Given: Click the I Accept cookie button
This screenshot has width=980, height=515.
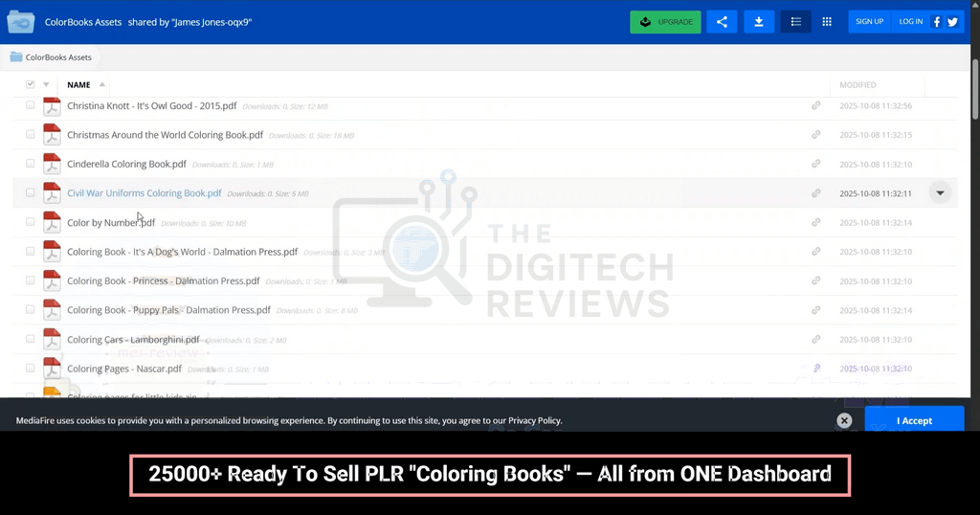Looking at the screenshot, I should 914,418.
